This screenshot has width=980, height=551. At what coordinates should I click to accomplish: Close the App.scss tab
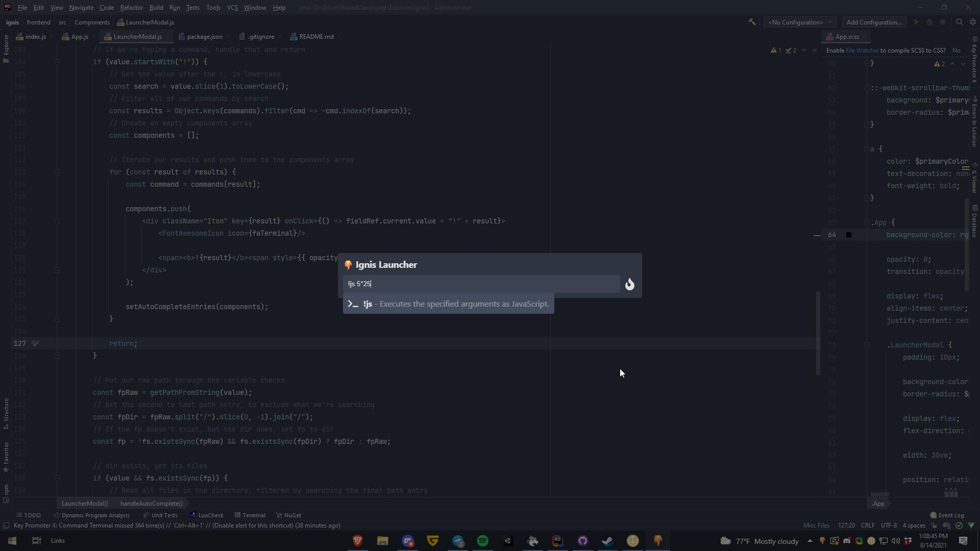click(865, 37)
